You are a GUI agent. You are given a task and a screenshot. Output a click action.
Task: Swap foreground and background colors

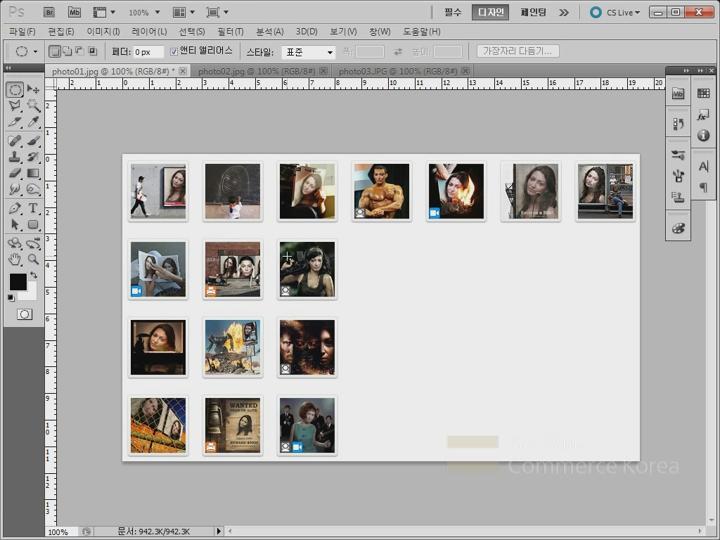[x=34, y=276]
